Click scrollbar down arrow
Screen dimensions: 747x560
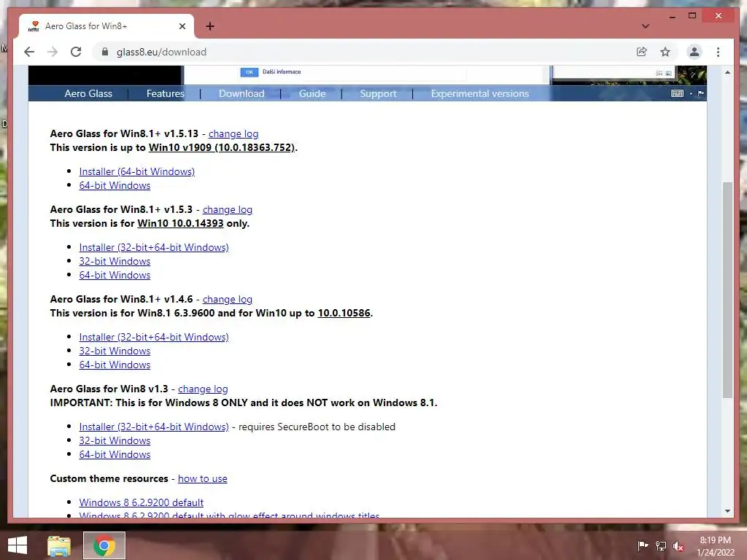[x=727, y=511]
